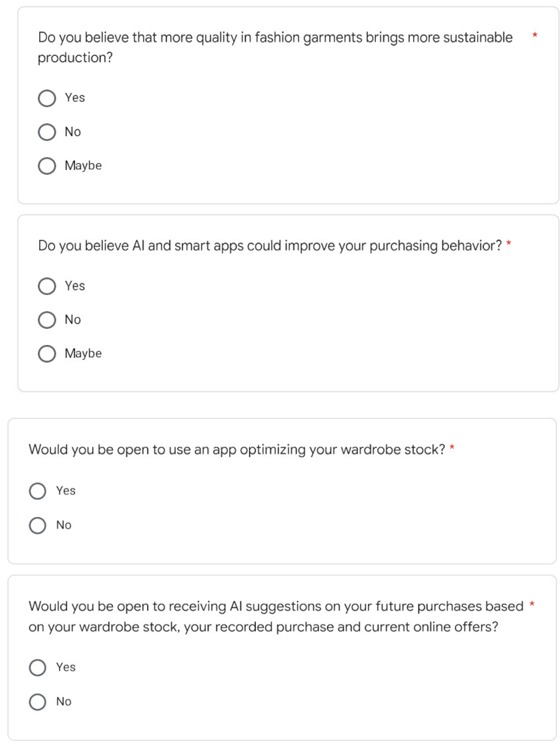Select No for AI improving purchasing behavior
The image size is (560, 749).
coord(47,320)
